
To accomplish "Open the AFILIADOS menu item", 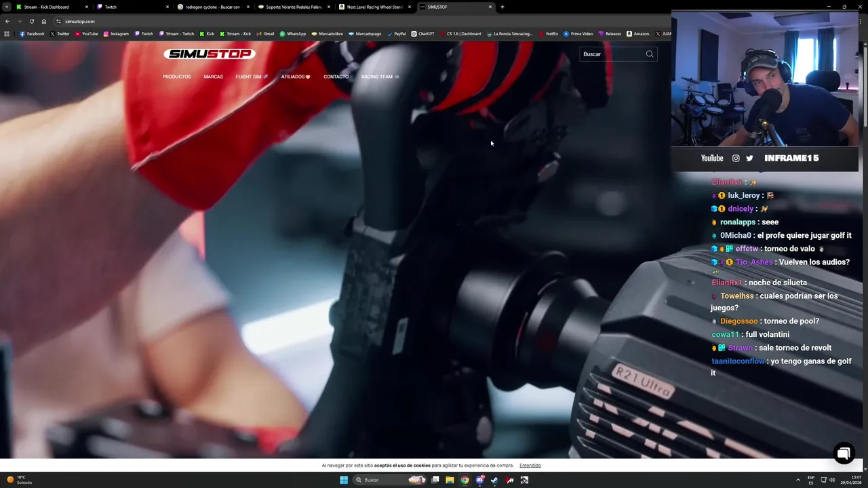I will 296,77.
